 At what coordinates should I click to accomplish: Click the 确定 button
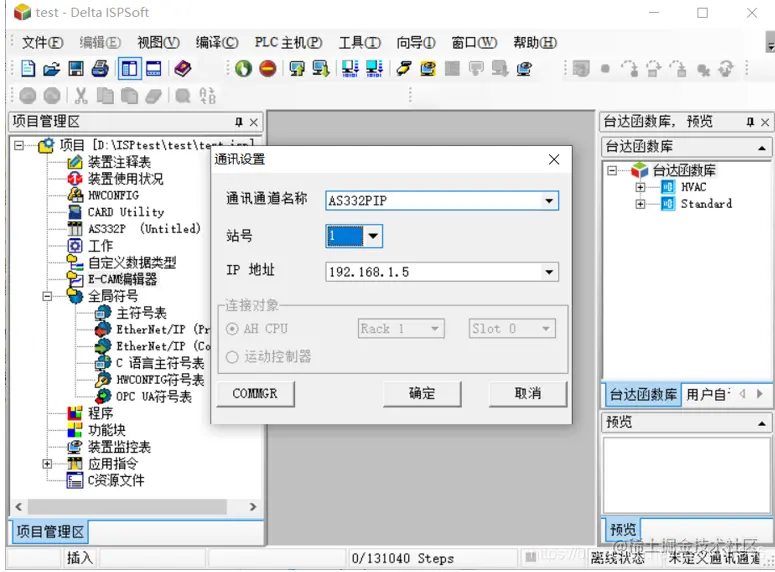[x=422, y=394]
